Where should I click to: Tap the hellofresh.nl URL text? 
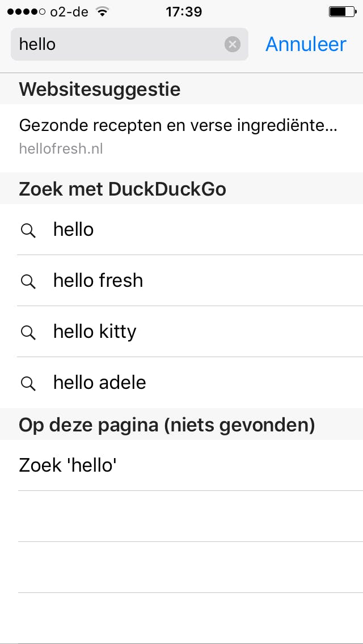pyautogui.click(x=61, y=149)
